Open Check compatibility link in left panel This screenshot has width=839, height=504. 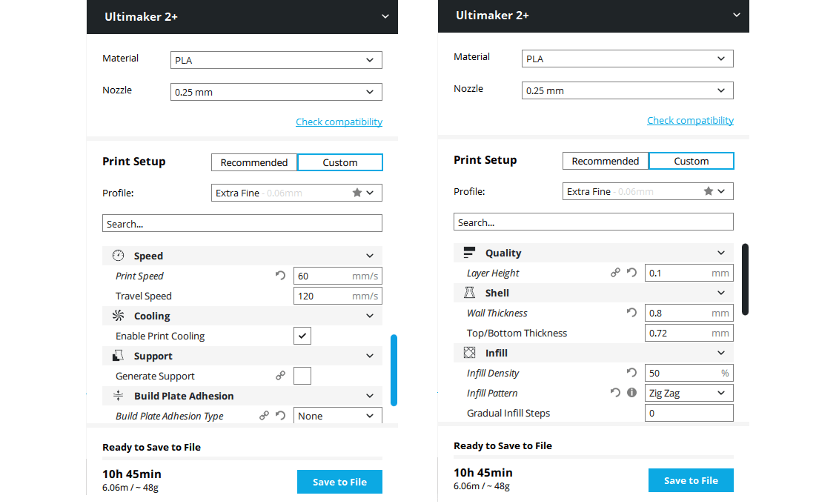click(339, 122)
